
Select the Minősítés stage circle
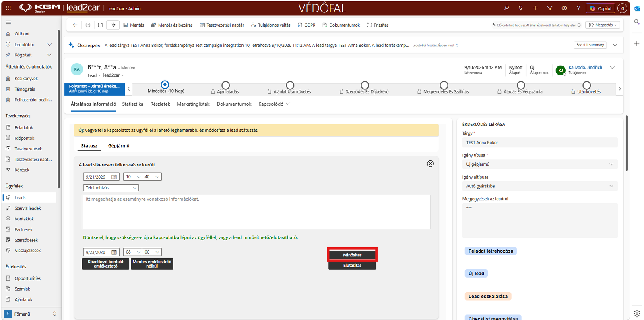click(x=165, y=85)
